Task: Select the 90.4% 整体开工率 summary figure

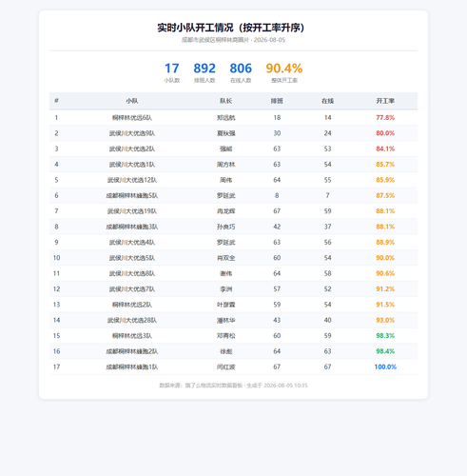Action: pyautogui.click(x=284, y=72)
